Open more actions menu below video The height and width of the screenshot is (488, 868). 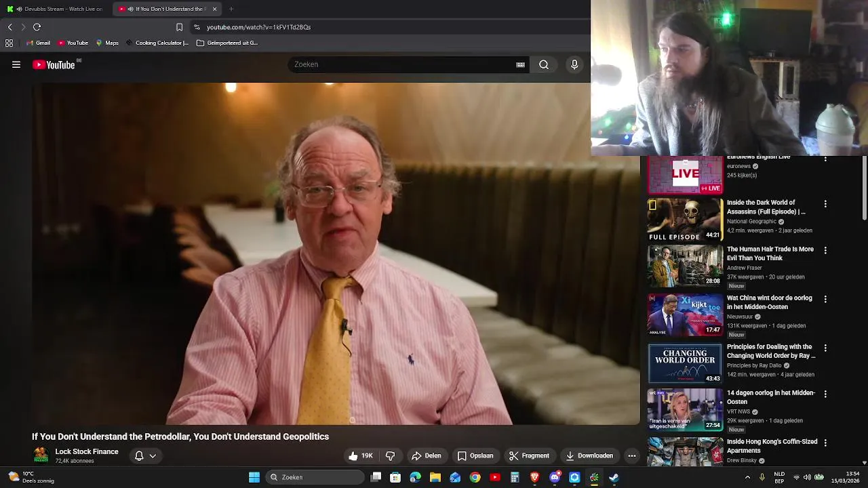click(x=632, y=456)
